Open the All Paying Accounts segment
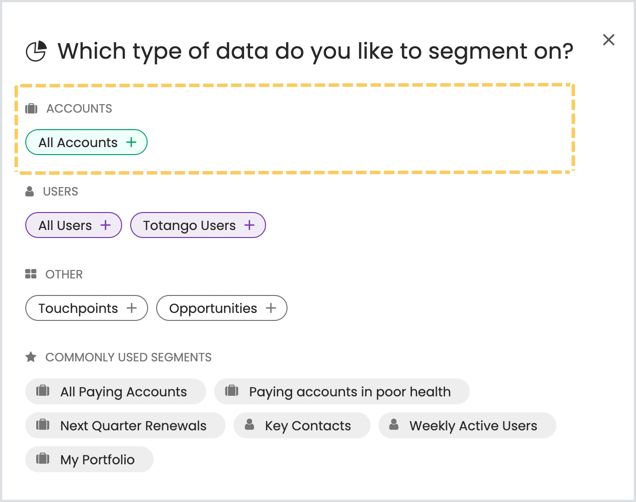The height and width of the screenshot is (502, 636). (116, 391)
